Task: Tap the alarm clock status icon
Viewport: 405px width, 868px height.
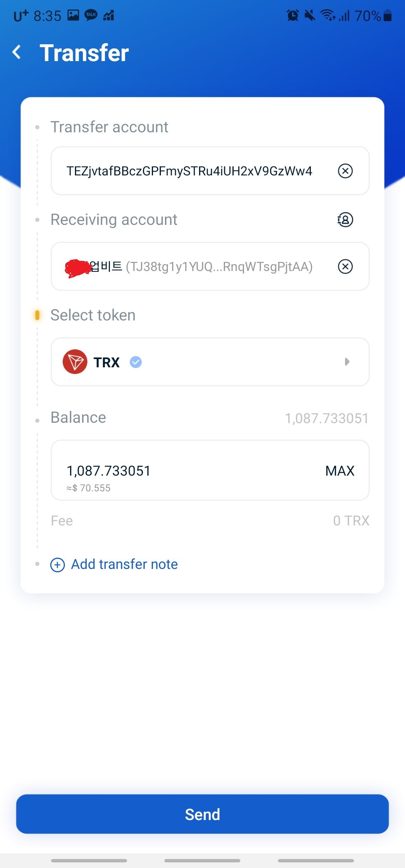Action: click(292, 15)
